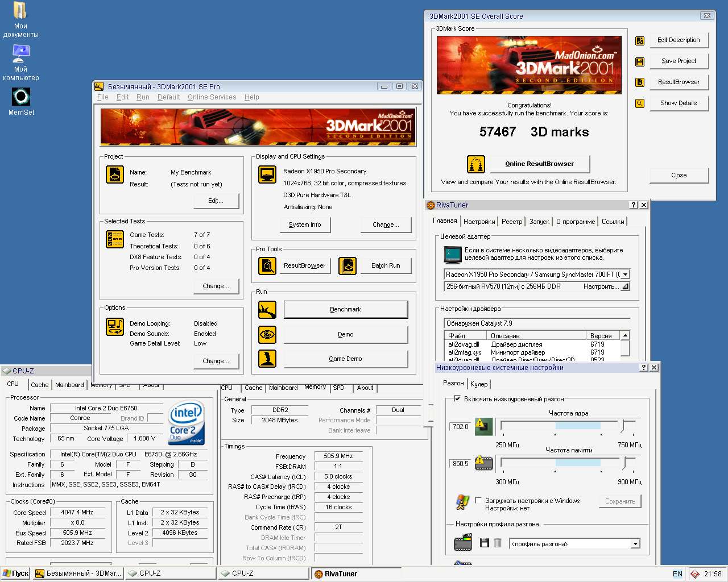This screenshot has height=582, width=728.
Task: Click the Game Demo player icon
Action: pos(267,359)
